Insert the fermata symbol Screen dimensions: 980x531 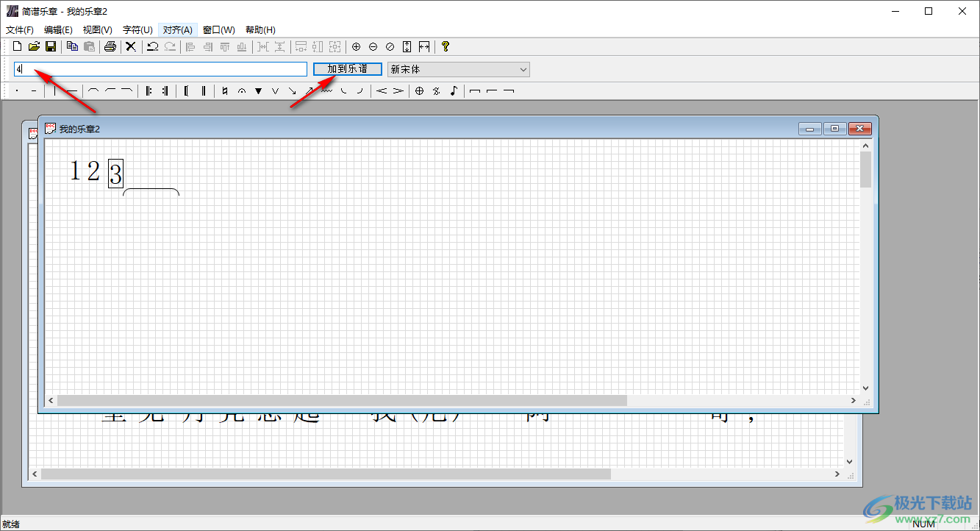241,91
